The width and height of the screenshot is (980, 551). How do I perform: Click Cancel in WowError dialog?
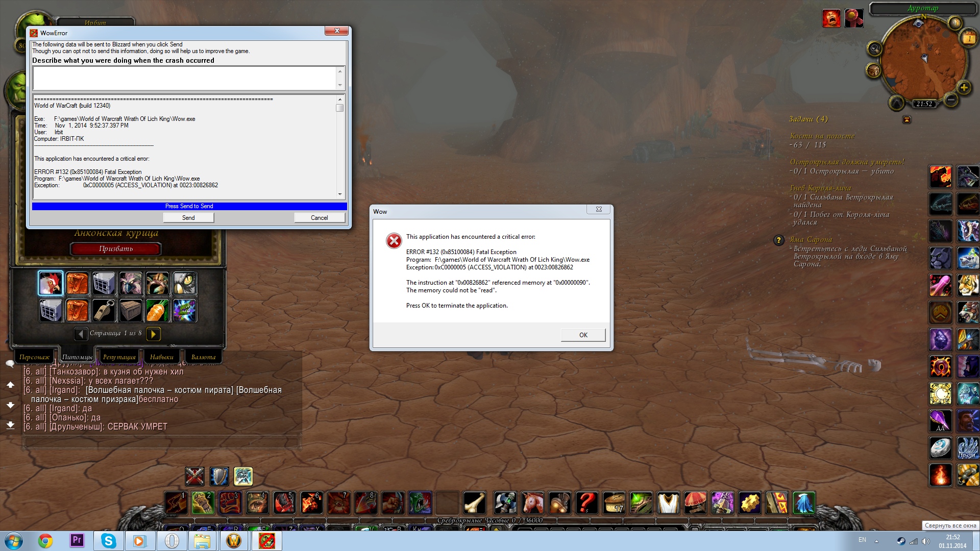point(320,218)
